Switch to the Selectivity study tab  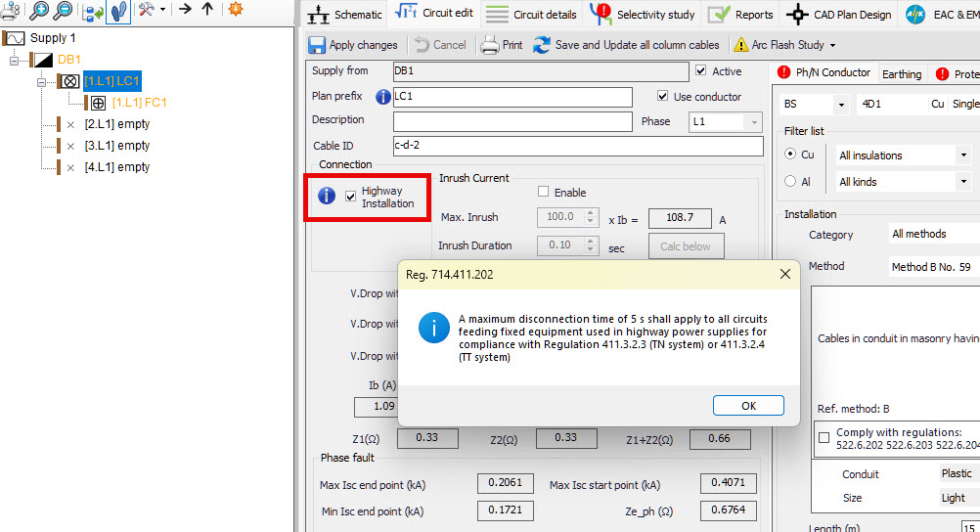pos(642,15)
